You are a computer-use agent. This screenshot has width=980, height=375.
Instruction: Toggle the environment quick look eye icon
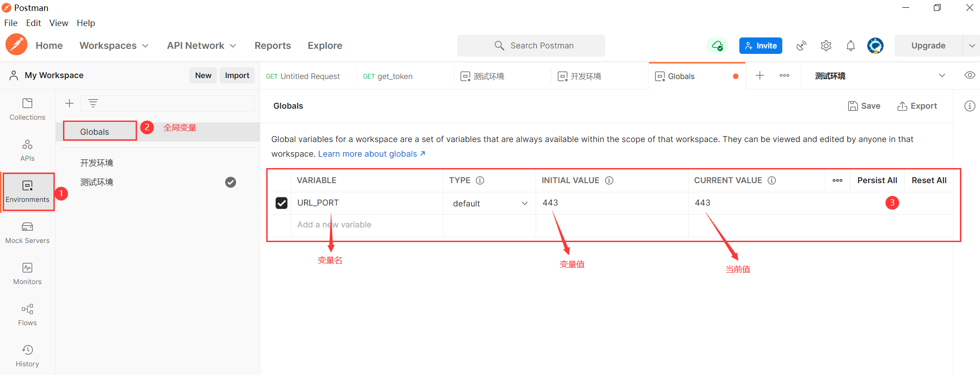[x=969, y=75]
